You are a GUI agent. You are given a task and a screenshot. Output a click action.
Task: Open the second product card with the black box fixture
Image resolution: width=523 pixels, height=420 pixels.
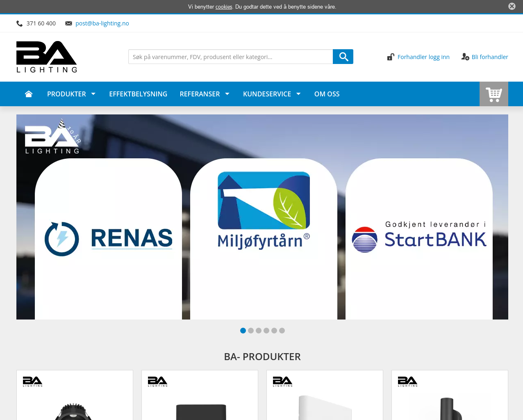pos(200,395)
